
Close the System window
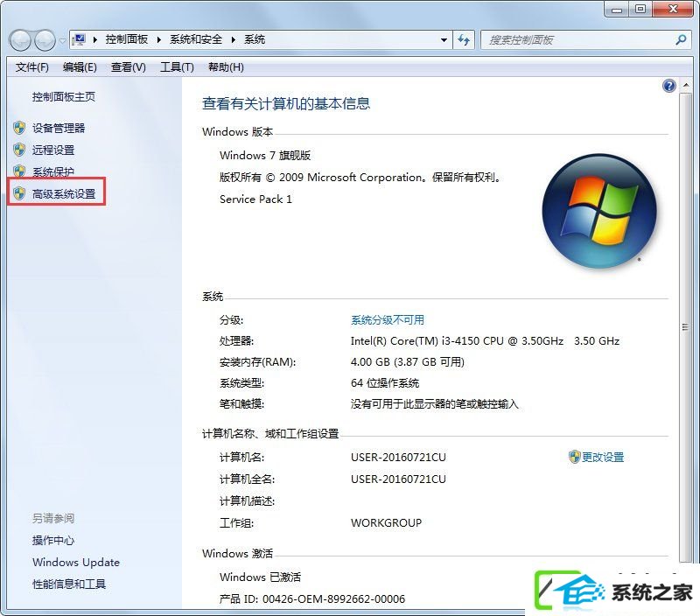673,10
